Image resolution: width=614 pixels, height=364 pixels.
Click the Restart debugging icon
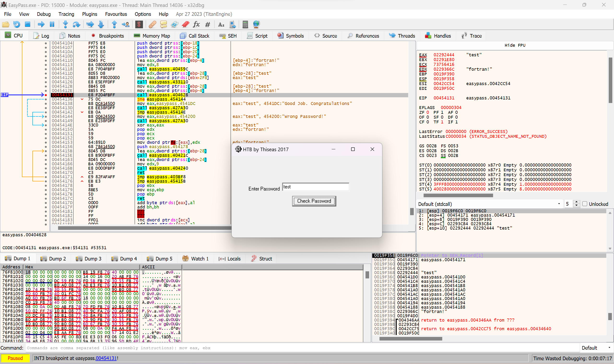17,24
